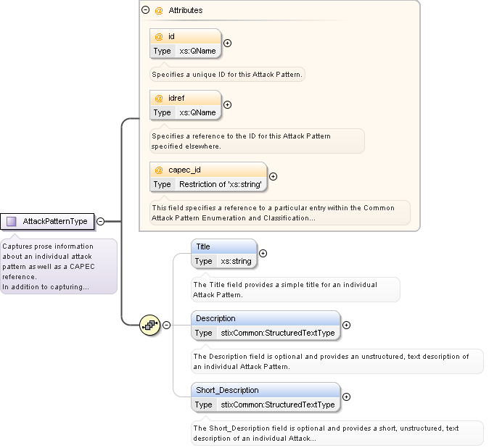Select the Short_Description element box
The height and width of the screenshot is (448, 489).
266,390
